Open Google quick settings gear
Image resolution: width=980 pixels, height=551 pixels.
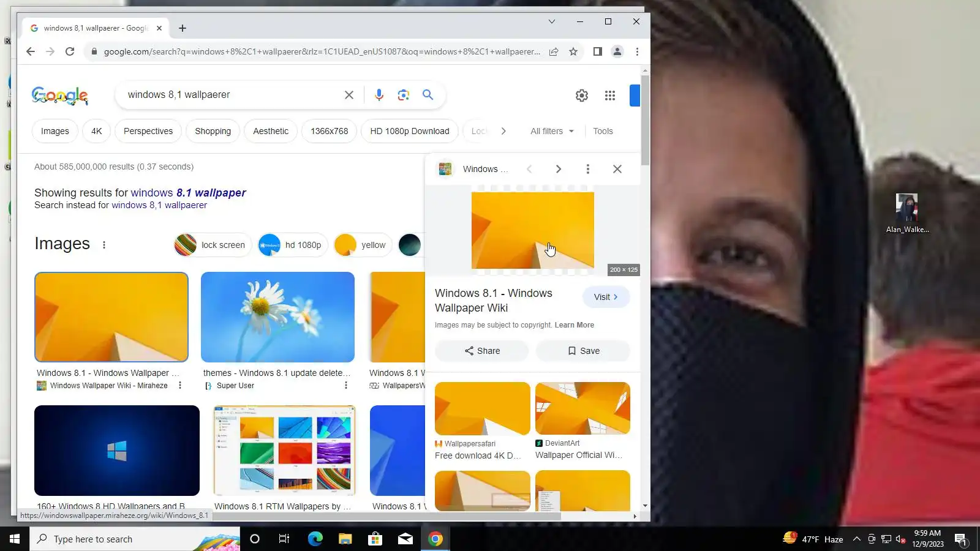click(x=582, y=96)
